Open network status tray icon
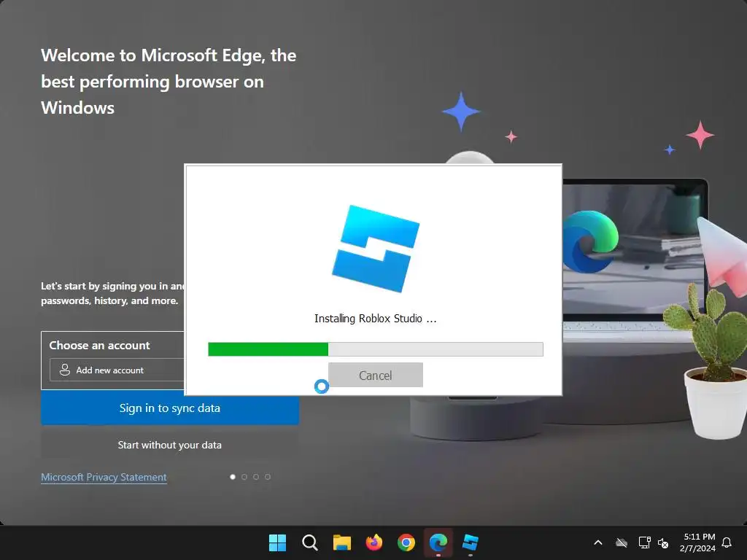The width and height of the screenshot is (747, 560). click(644, 542)
